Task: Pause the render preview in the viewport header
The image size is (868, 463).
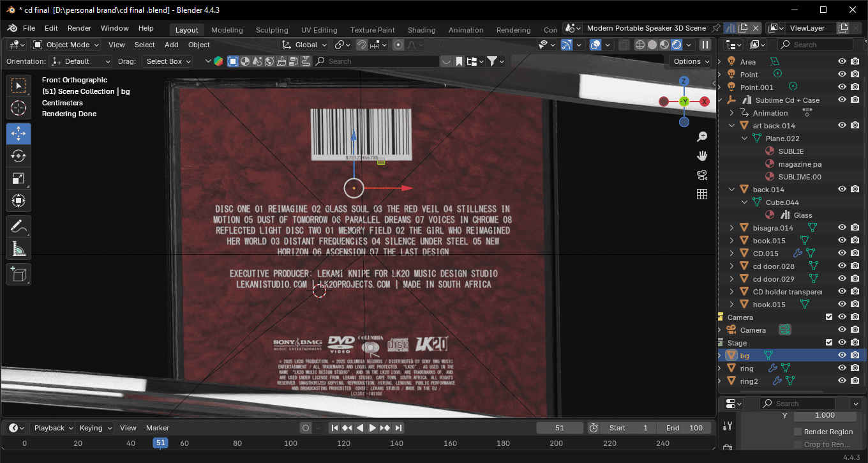Action: point(705,45)
